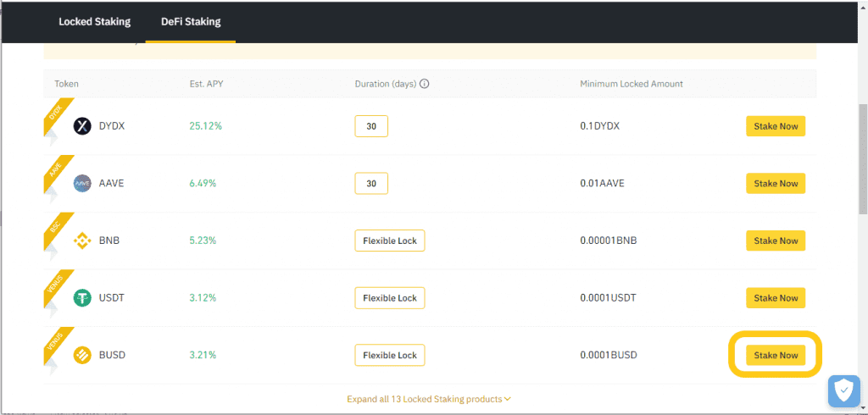Image resolution: width=868 pixels, height=415 pixels.
Task: Click the BNB token name
Action: [109, 241]
